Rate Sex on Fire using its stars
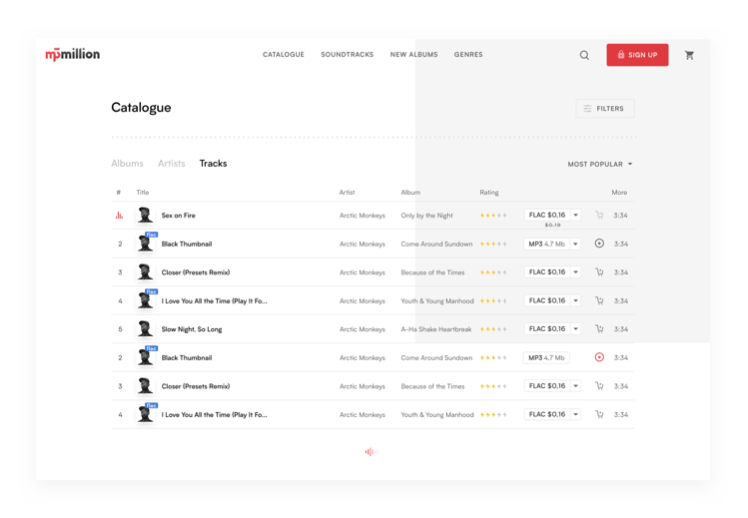This screenshot has height=518, width=748. coord(493,215)
